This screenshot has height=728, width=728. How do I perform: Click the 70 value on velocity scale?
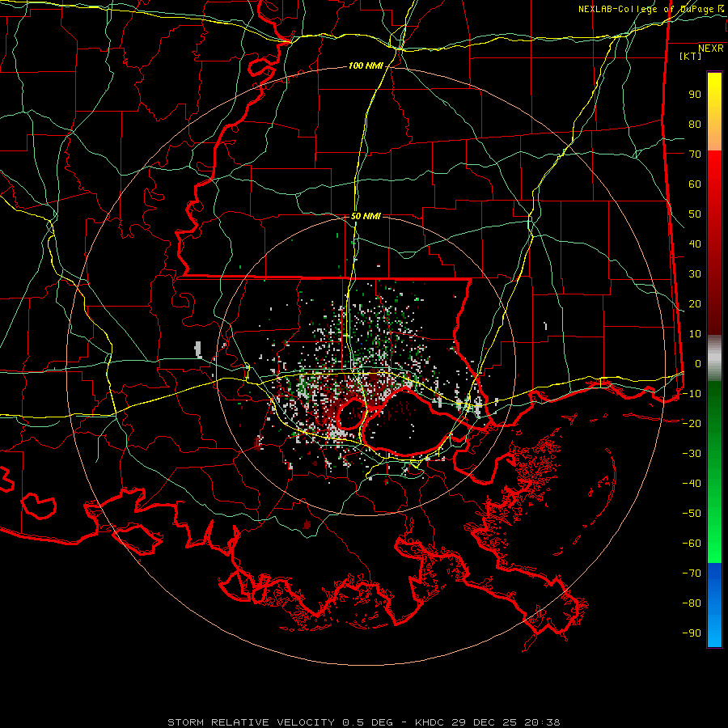pos(695,154)
